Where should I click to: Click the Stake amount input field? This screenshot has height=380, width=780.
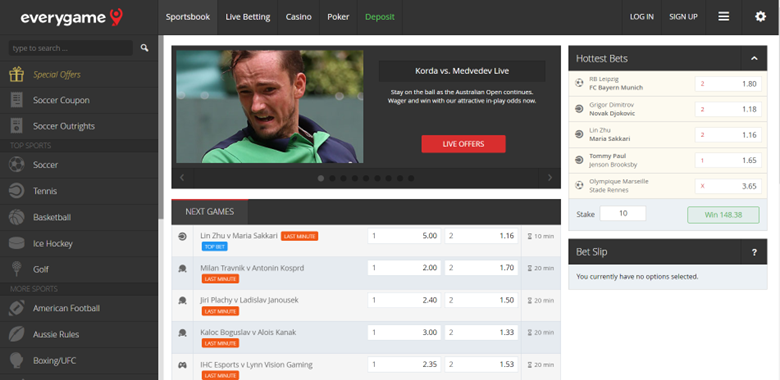pyautogui.click(x=623, y=213)
